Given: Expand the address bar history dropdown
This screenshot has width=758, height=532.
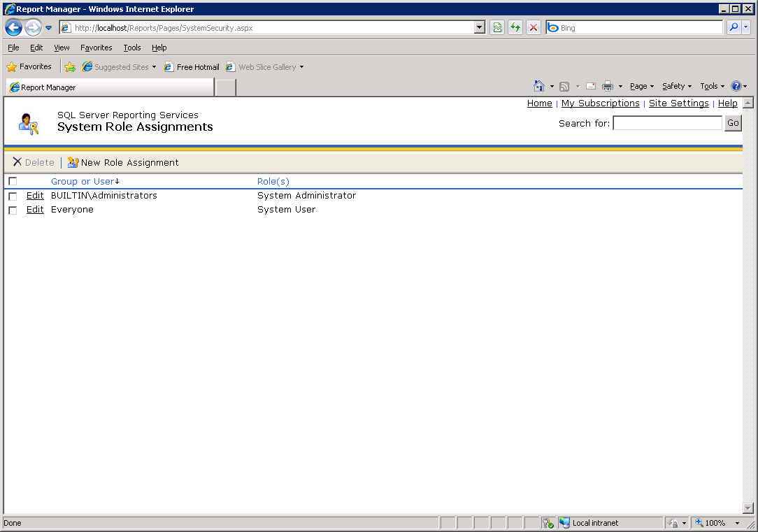Looking at the screenshot, I should (x=480, y=27).
